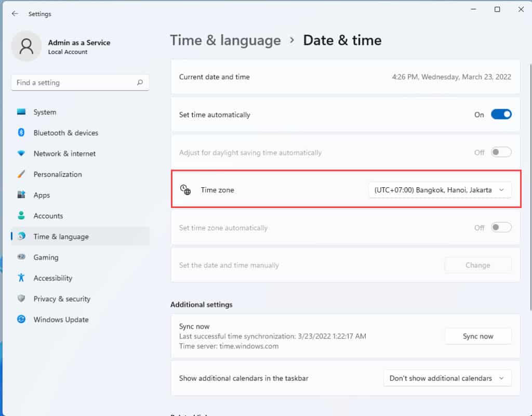
Task: Open Gaming settings via the Xbox icon
Action: point(21,257)
